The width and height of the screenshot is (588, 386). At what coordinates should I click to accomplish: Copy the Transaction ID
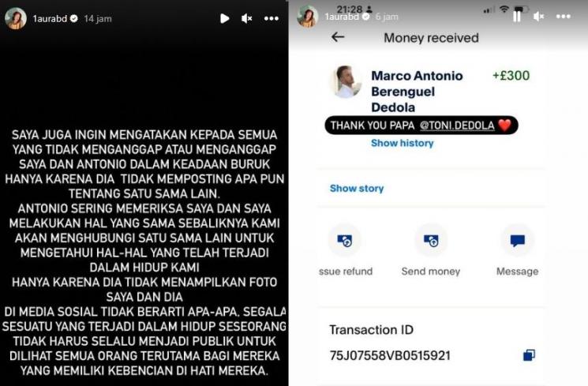click(529, 355)
